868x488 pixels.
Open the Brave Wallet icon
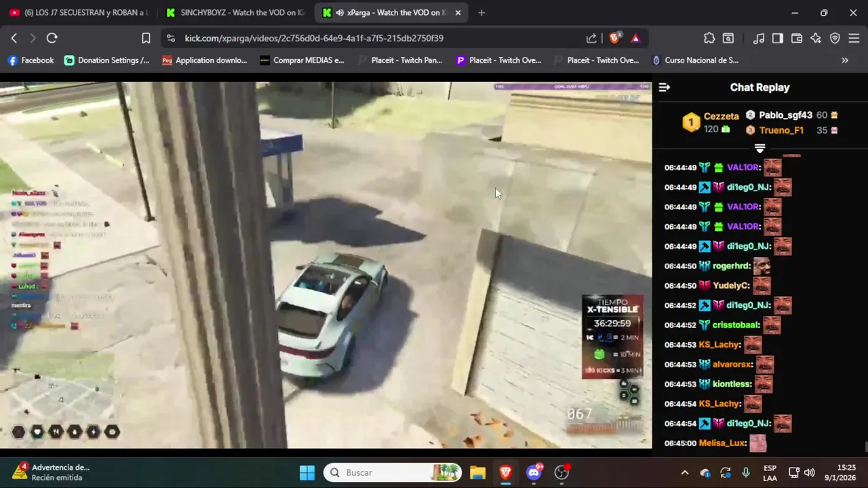coord(797,39)
